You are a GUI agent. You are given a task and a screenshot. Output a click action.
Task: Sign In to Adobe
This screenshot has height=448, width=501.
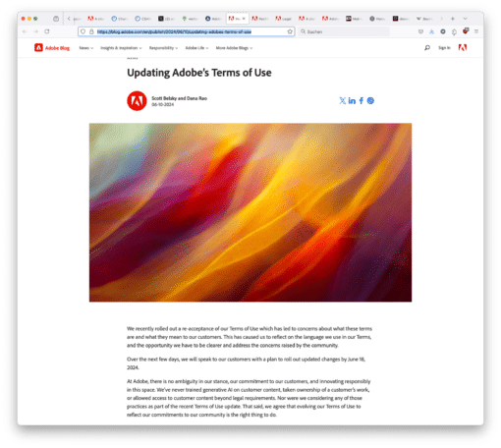(x=444, y=48)
